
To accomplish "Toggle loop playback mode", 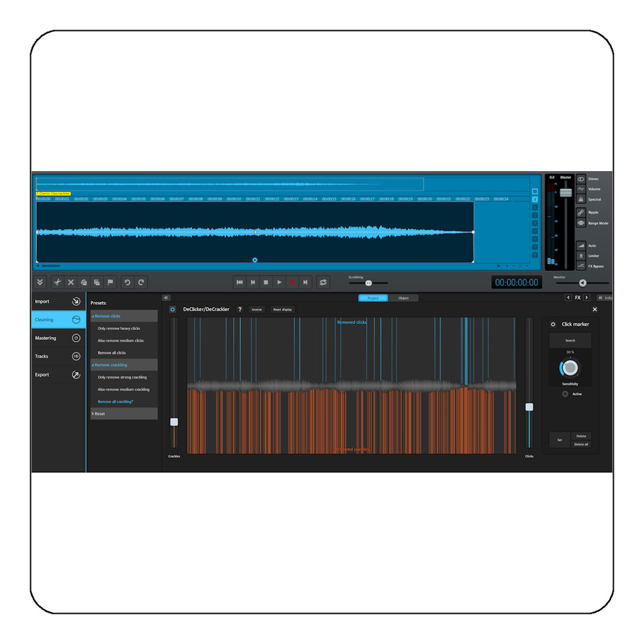I will coord(323,282).
